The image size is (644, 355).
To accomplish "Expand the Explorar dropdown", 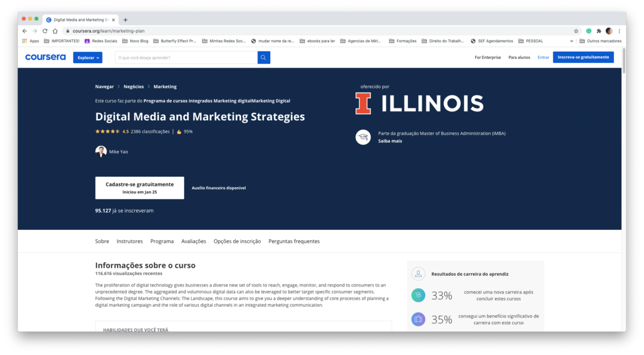I will pyautogui.click(x=88, y=57).
